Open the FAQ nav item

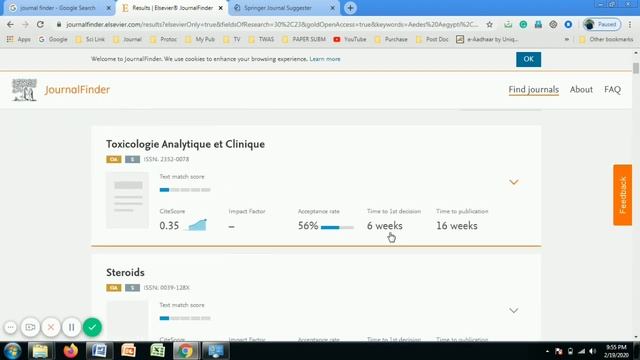[612, 89]
